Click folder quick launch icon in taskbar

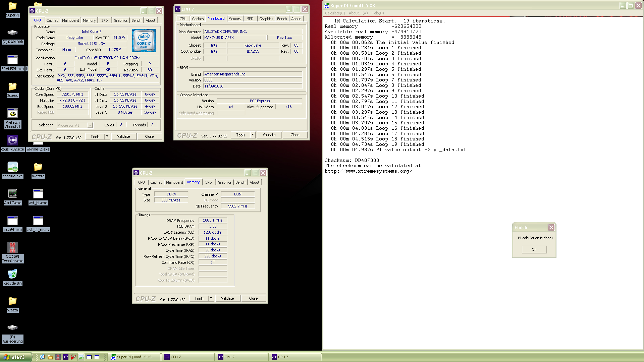click(50, 357)
